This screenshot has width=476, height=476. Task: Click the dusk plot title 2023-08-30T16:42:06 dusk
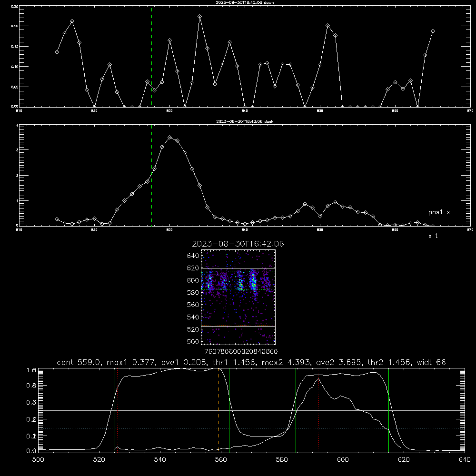pyautogui.click(x=245, y=121)
